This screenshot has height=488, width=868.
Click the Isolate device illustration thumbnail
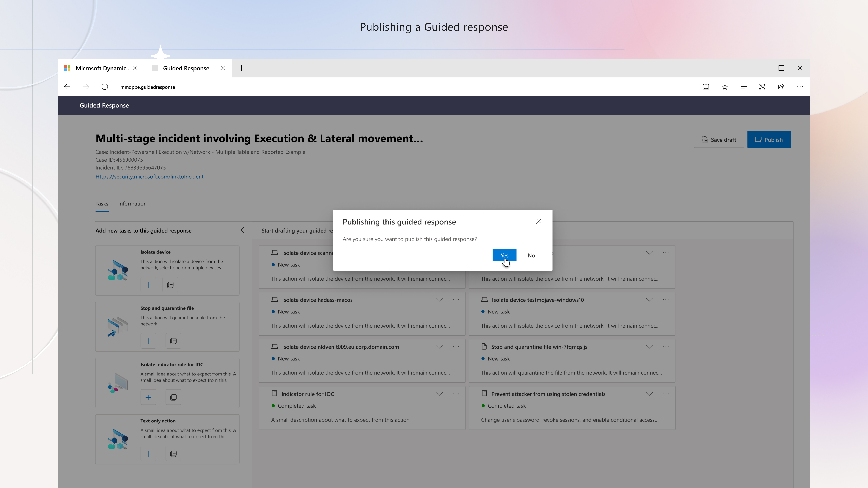(x=118, y=270)
